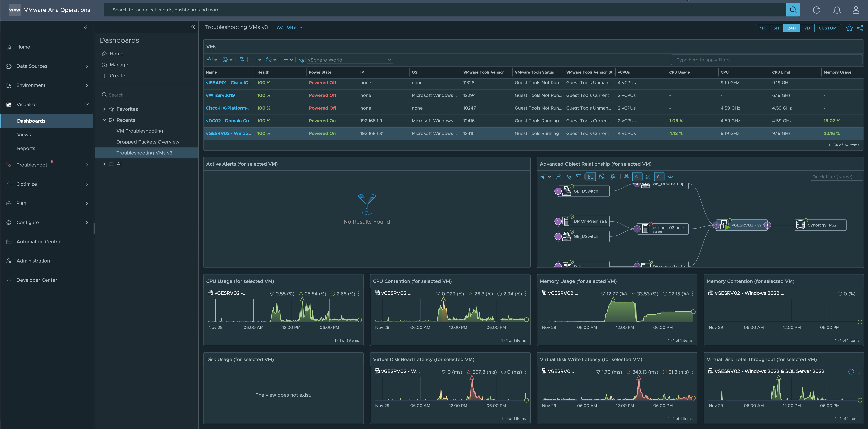
Task: Click hierarchy layout icon in relationship toolbar
Action: tap(626, 176)
